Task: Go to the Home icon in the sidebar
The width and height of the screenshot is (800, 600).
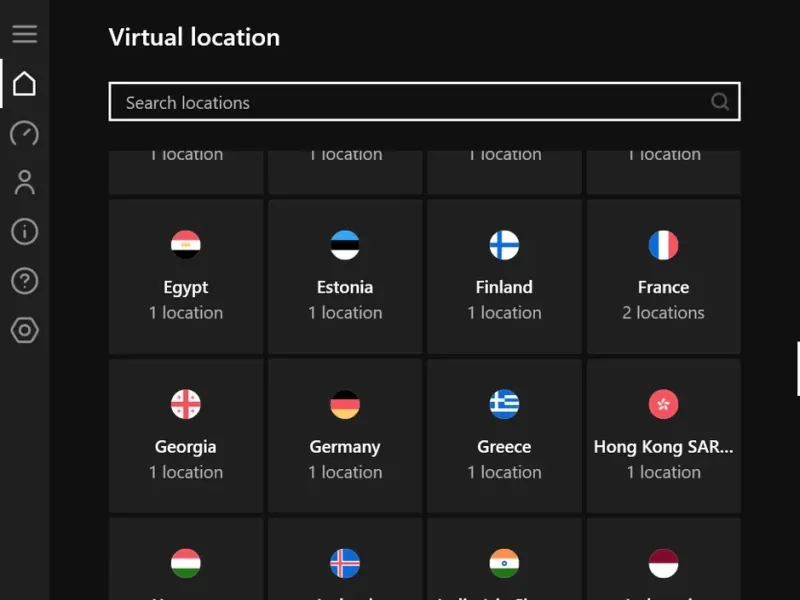Action: [x=24, y=83]
